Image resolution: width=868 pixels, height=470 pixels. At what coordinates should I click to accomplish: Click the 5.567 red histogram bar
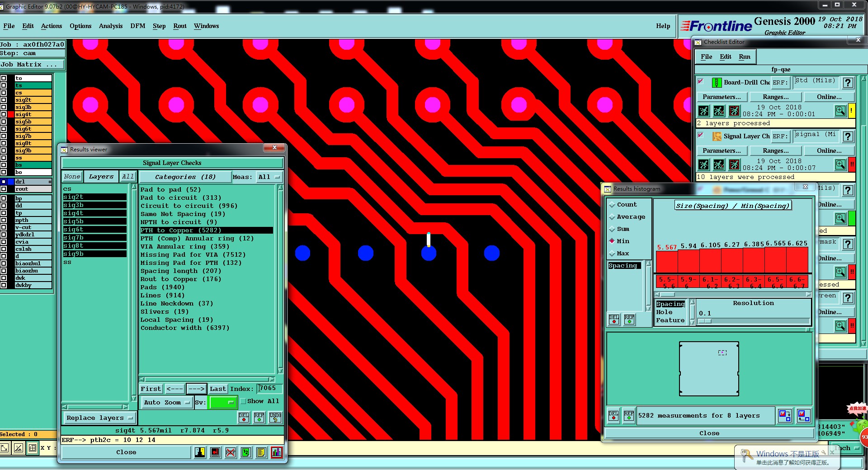(667, 262)
